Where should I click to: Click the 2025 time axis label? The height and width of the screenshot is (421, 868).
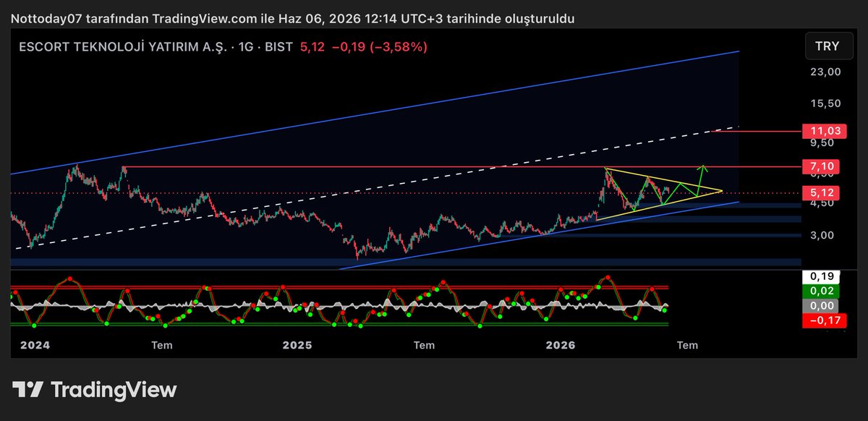tap(297, 345)
